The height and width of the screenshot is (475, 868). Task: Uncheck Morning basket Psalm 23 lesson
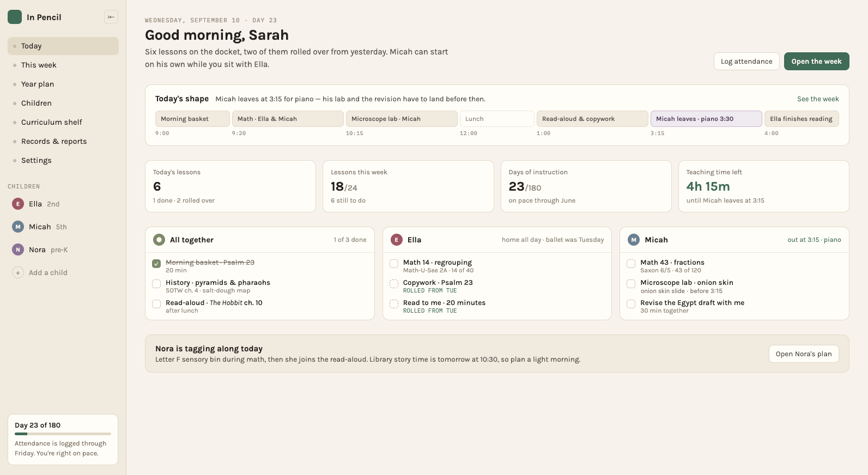tap(156, 264)
